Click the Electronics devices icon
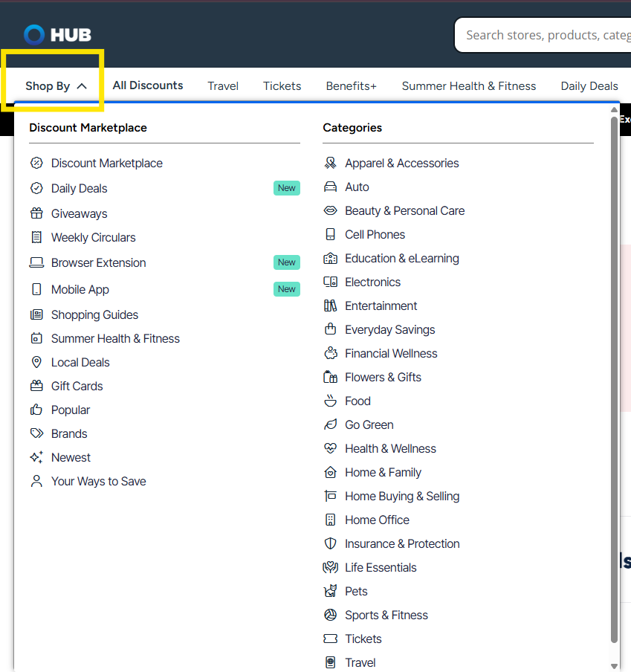The image size is (631, 672). (330, 282)
